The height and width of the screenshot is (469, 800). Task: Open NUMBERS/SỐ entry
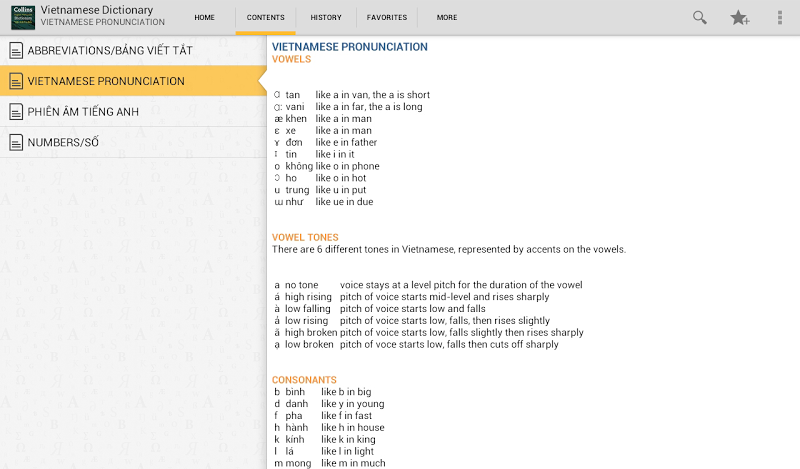pyautogui.click(x=133, y=142)
